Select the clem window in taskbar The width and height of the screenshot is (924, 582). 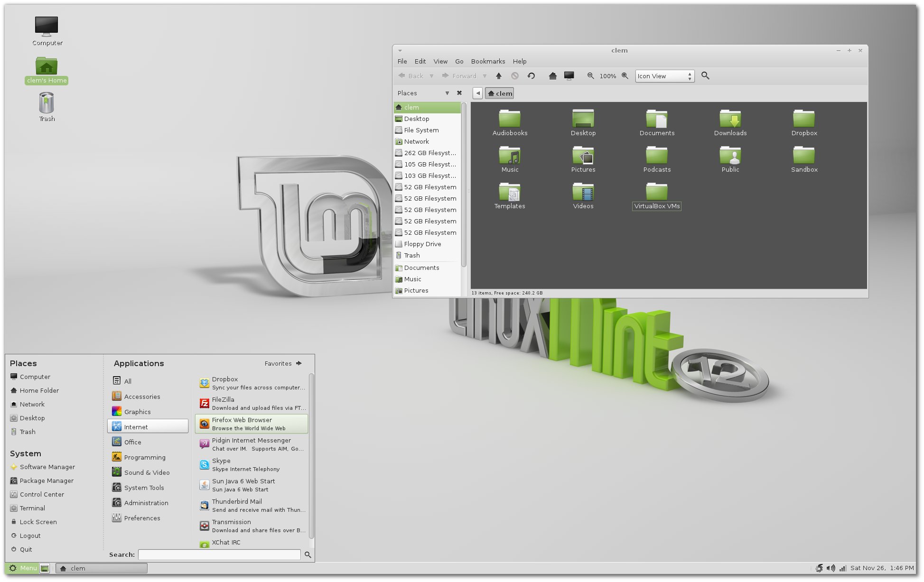tap(102, 568)
